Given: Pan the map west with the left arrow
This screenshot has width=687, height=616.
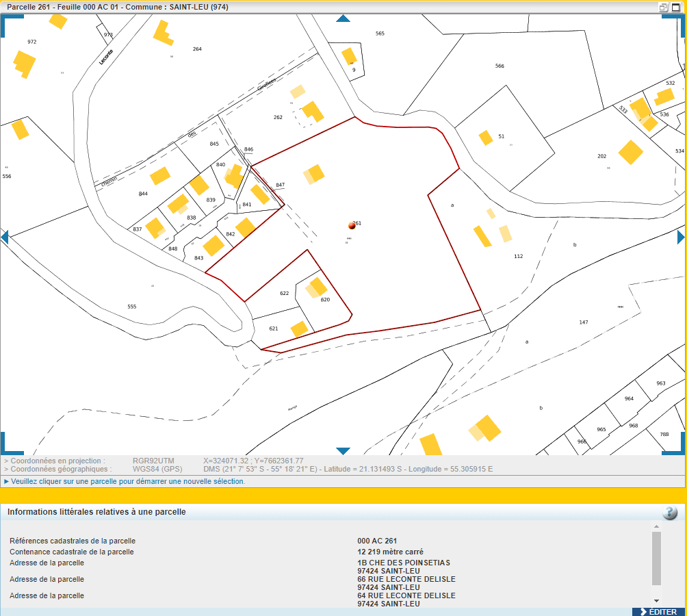Looking at the screenshot, I should (x=5, y=237).
